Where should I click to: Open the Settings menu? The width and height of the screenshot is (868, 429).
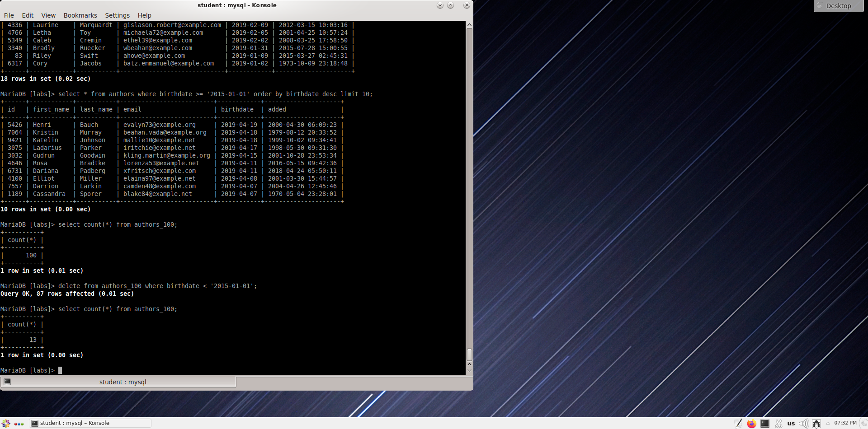[117, 15]
